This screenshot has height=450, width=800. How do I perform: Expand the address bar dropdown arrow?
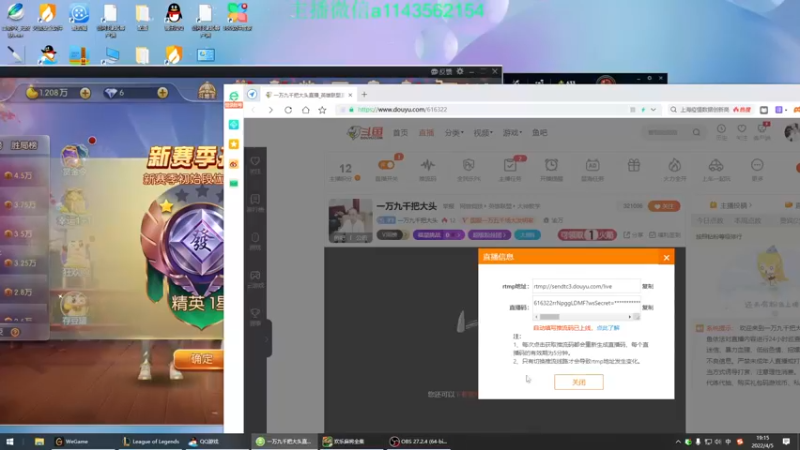coord(653,110)
